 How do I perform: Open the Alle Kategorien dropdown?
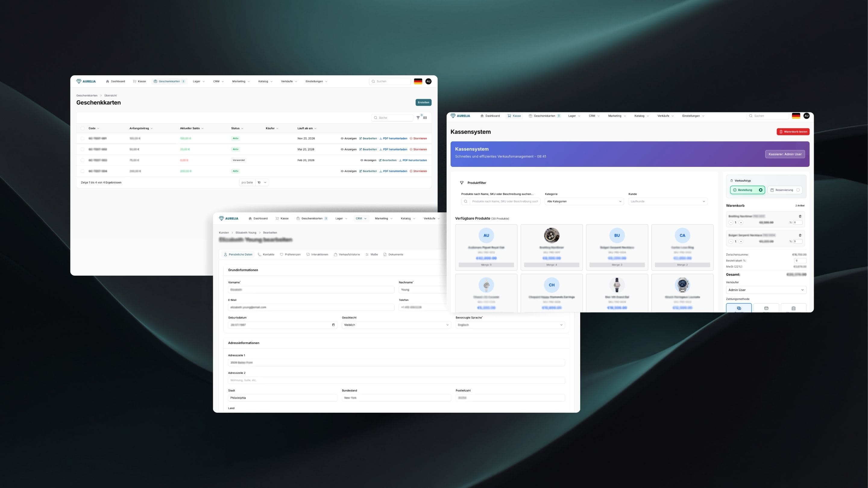[x=584, y=202]
